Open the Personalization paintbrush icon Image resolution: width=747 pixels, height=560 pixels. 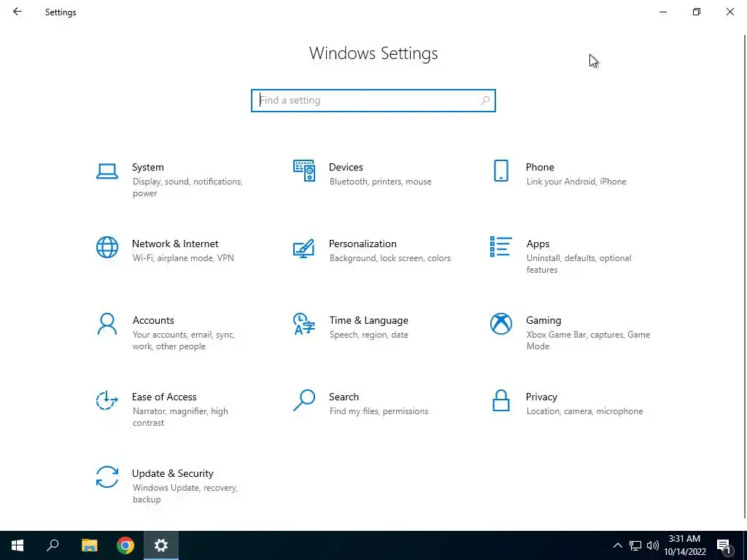coord(304,248)
